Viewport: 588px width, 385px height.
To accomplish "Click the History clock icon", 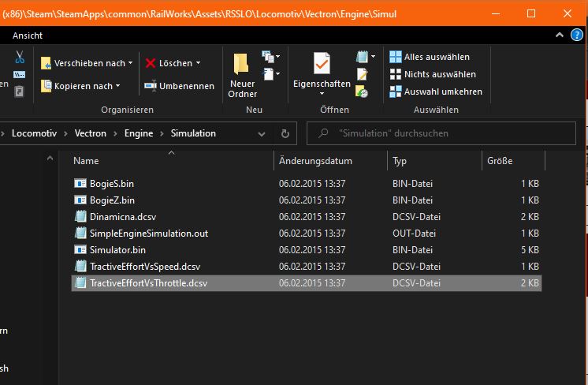I will pyautogui.click(x=362, y=92).
